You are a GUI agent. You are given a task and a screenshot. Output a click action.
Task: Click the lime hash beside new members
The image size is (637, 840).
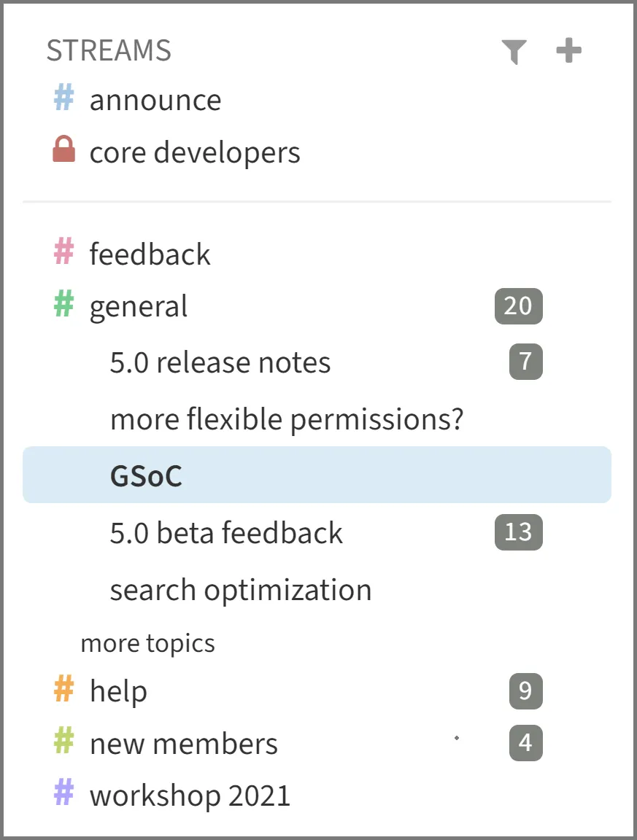64,742
